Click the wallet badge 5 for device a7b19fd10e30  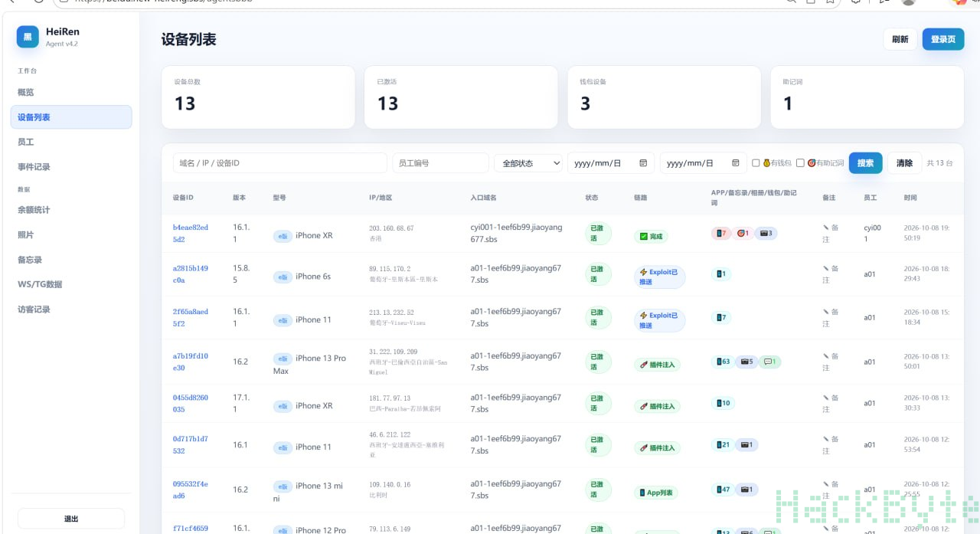coord(746,362)
